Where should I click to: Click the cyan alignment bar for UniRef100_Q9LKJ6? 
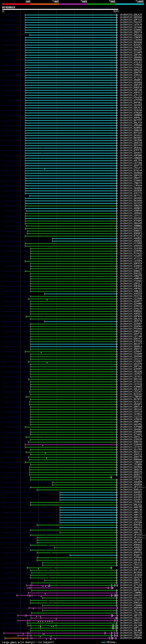click(x=71, y=15)
